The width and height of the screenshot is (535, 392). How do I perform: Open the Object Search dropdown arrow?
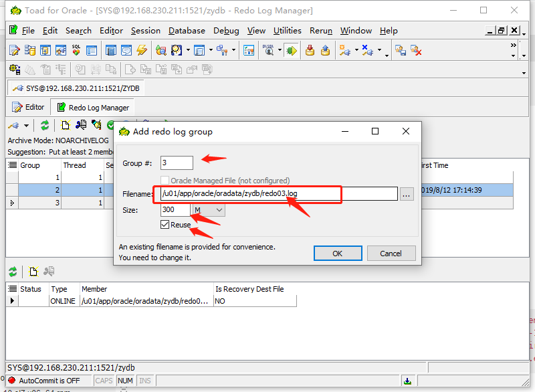pyautogui.click(x=188, y=50)
